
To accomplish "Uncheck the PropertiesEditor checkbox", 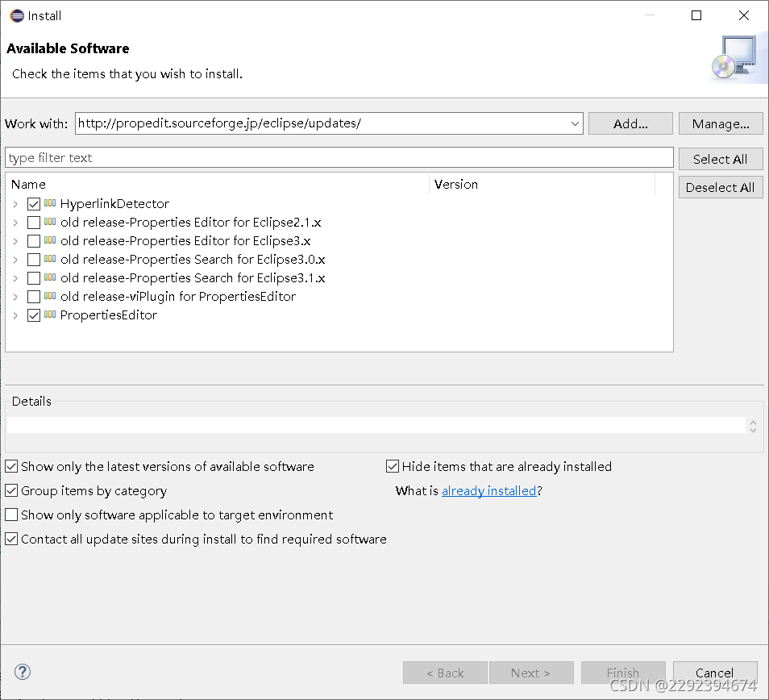I will (x=34, y=315).
